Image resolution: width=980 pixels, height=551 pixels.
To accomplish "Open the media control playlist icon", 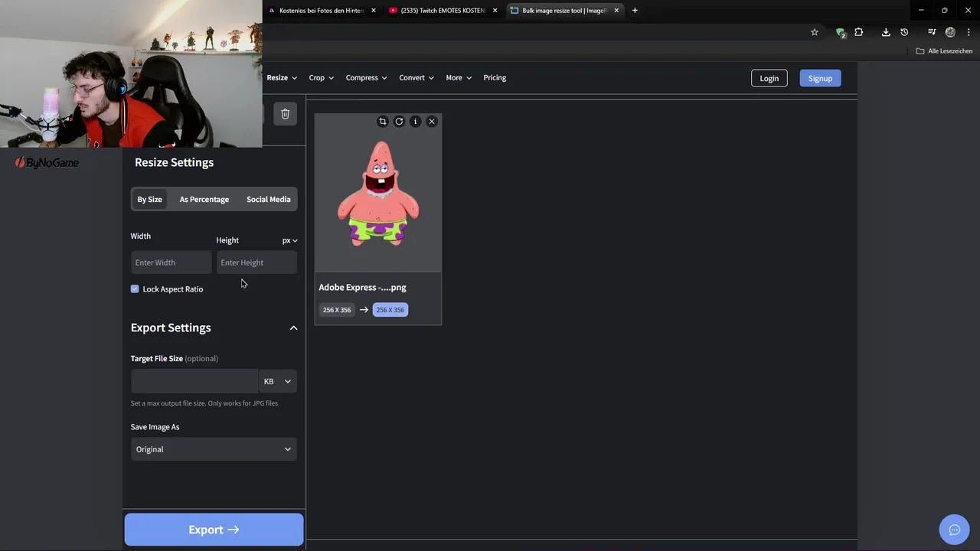I will point(932,32).
